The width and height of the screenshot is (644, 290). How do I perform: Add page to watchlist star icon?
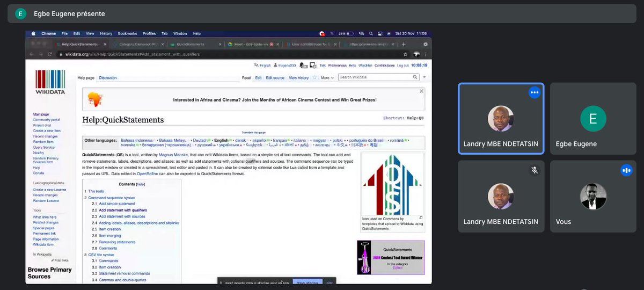(x=316, y=77)
